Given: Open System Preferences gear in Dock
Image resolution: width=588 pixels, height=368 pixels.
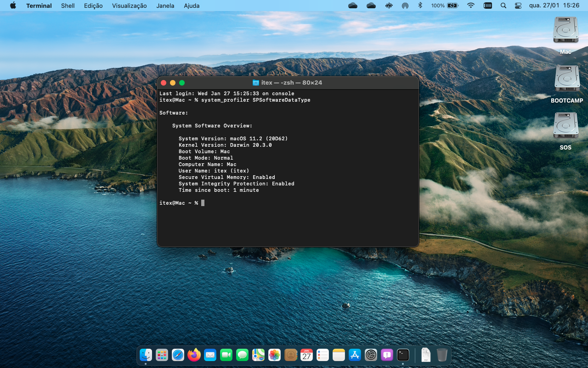Looking at the screenshot, I should (371, 355).
